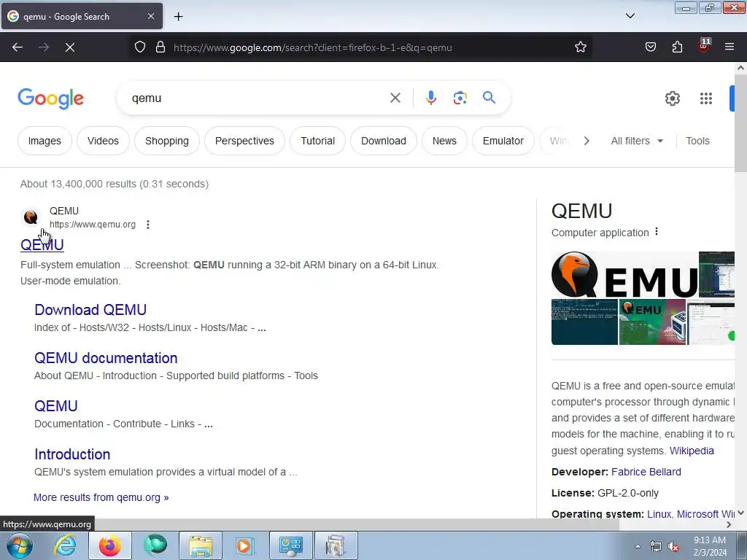747x560 pixels.
Task: Clear the search box text
Action: [395, 98]
